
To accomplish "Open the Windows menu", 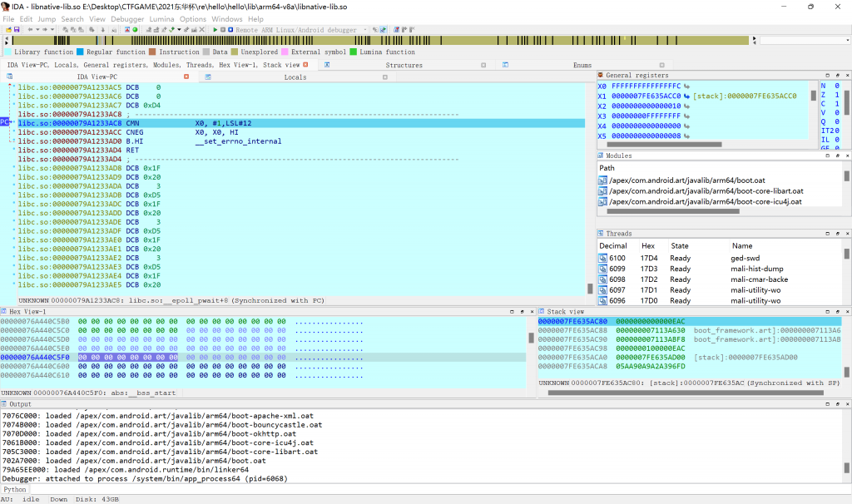I will tap(227, 19).
